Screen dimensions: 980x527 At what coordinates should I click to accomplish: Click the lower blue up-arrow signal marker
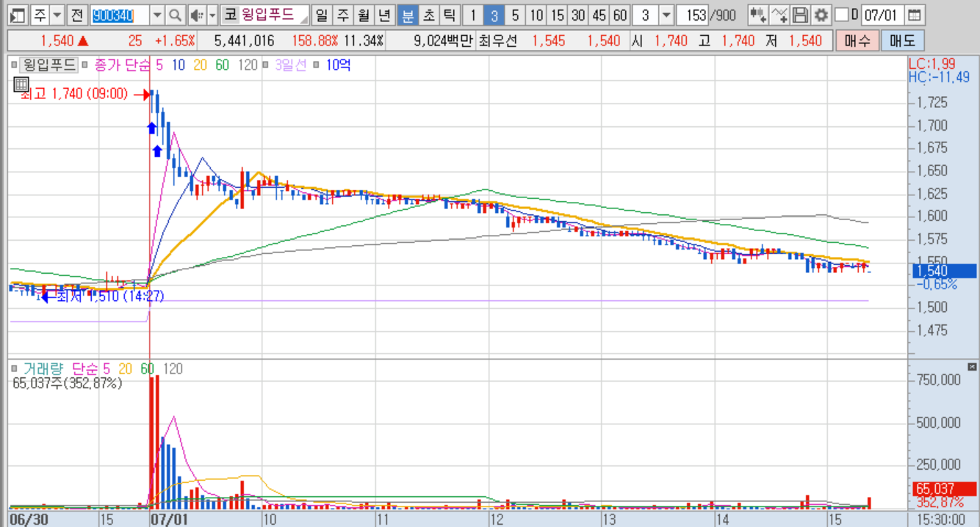tap(157, 151)
